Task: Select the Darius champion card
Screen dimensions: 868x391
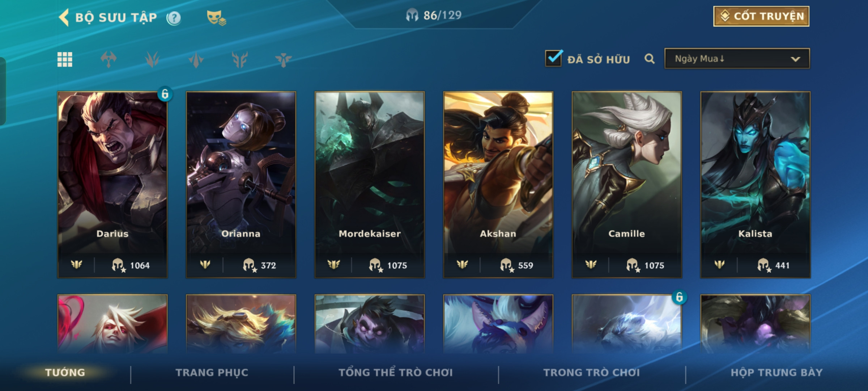Action: (112, 185)
